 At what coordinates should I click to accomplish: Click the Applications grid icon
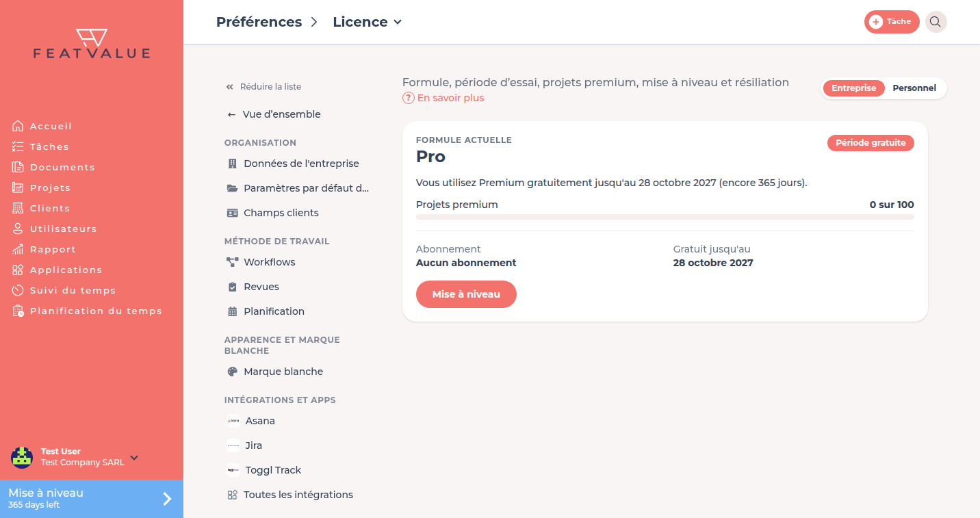pyautogui.click(x=18, y=270)
